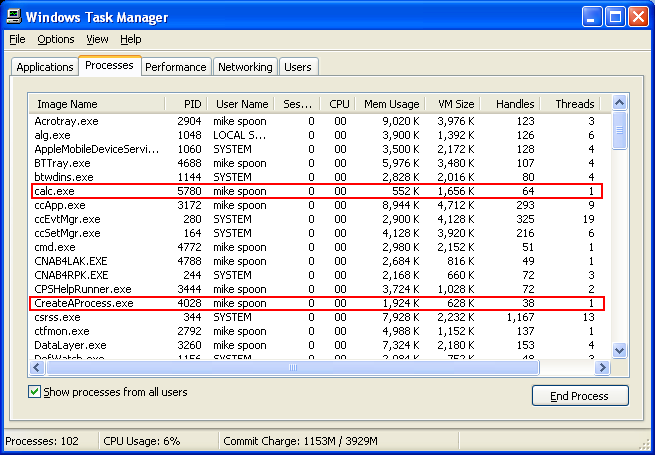
Task: Click the 9,020 K memory value
Action: (x=401, y=122)
